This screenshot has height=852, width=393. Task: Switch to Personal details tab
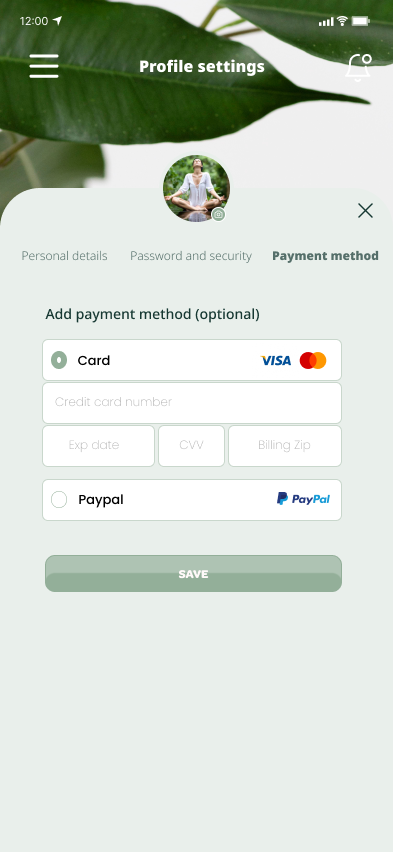coord(64,256)
